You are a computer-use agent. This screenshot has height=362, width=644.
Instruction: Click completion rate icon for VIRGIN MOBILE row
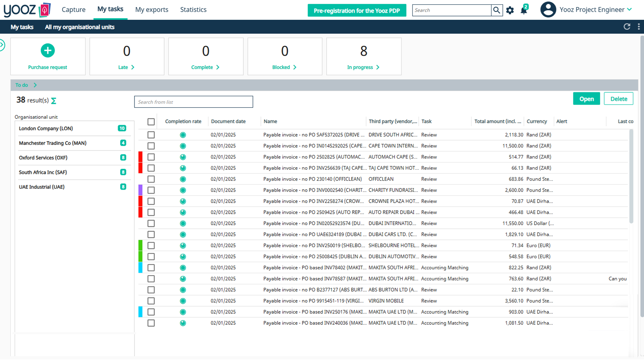[x=183, y=301]
